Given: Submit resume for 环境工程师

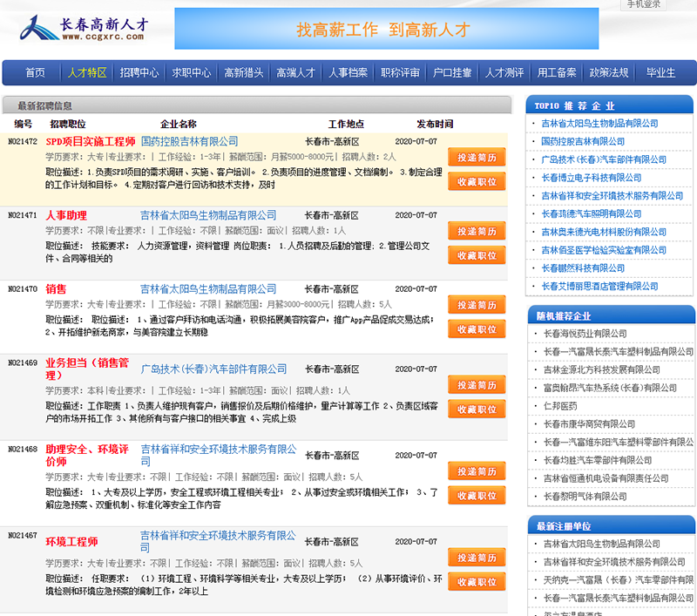Looking at the screenshot, I should pyautogui.click(x=477, y=558).
